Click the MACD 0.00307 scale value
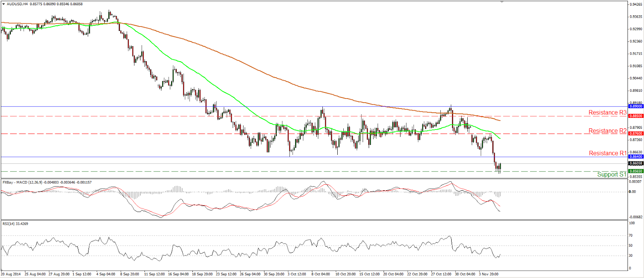644x278 pixels. click(636, 181)
